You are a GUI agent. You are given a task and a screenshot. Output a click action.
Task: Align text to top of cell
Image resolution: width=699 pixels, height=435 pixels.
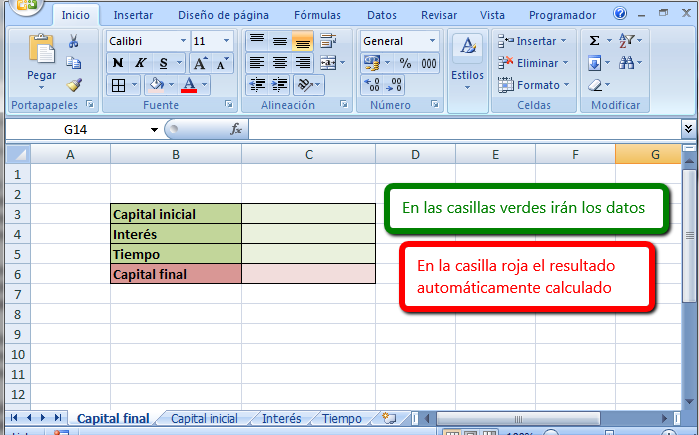click(257, 41)
